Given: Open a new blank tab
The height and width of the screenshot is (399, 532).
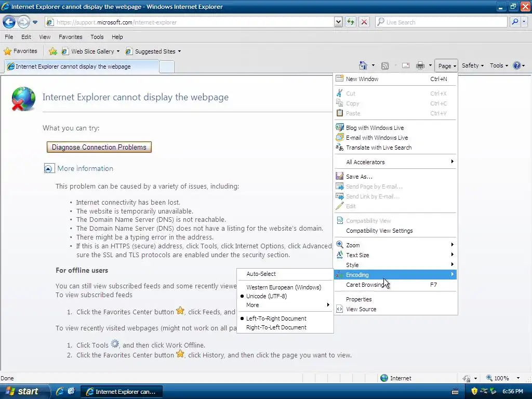Looking at the screenshot, I should coord(167,67).
